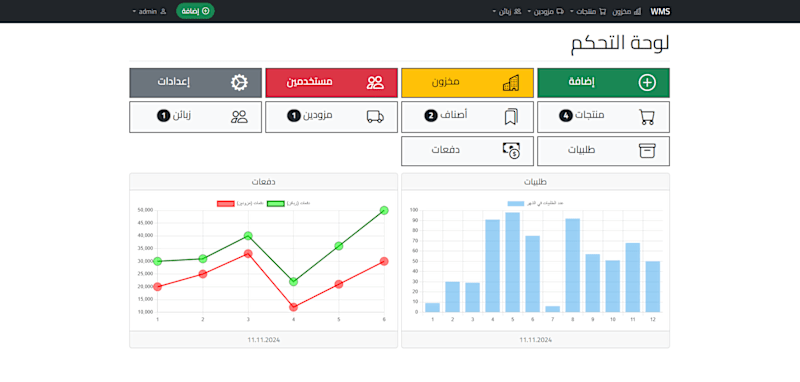This screenshot has width=800, height=382.
Task: Click the count badge 2 on the أصناف tile
Action: tap(431, 116)
